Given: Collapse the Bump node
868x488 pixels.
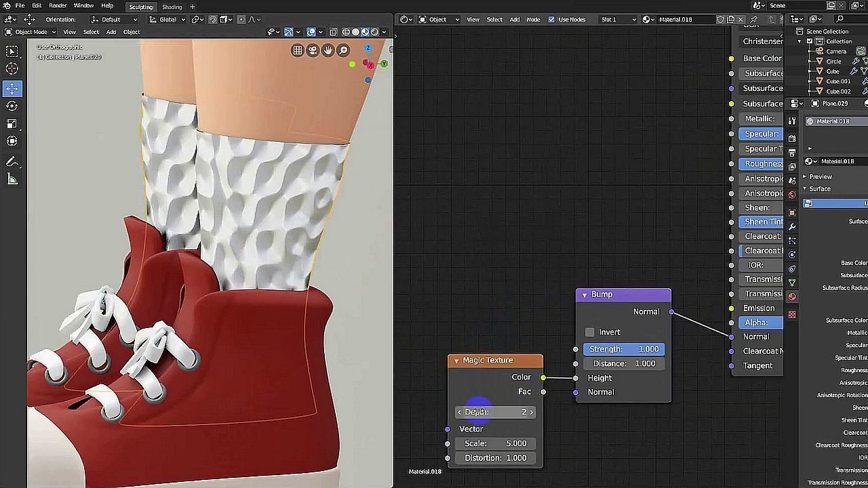Looking at the screenshot, I should 584,295.
